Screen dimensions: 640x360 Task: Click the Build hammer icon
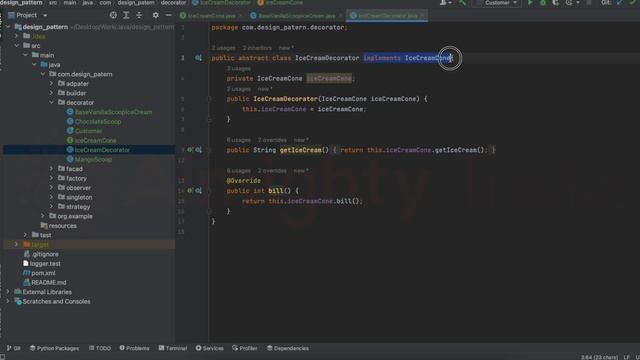[462, 3]
